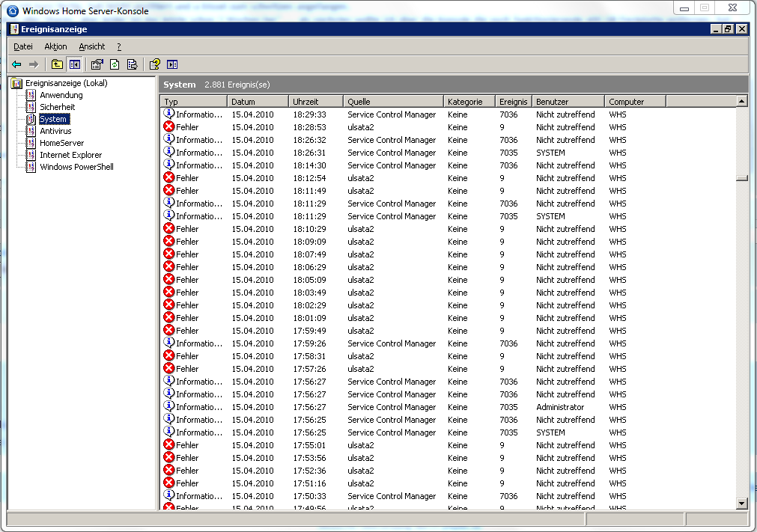Select the HomeServer log in the tree
Screen dimensions: 757x532
pos(62,143)
